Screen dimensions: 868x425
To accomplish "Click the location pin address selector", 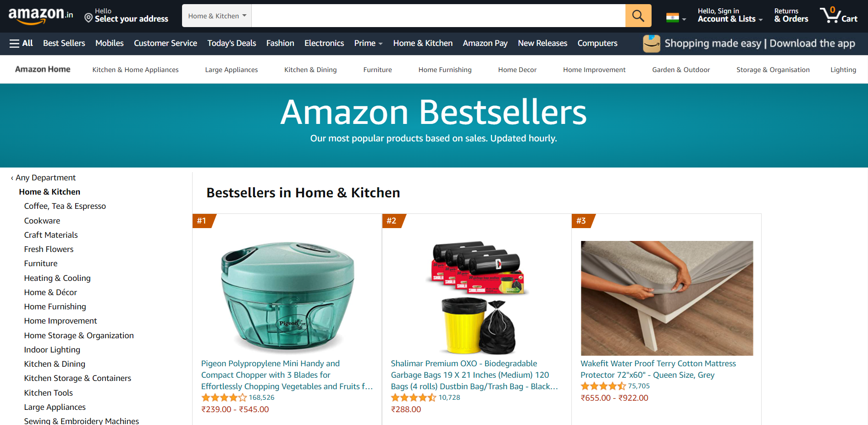I will point(127,15).
